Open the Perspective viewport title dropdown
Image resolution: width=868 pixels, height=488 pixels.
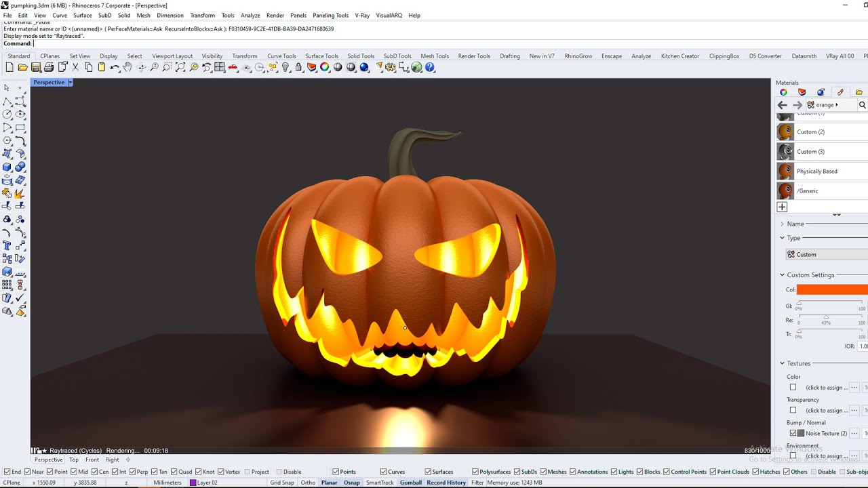coord(70,83)
